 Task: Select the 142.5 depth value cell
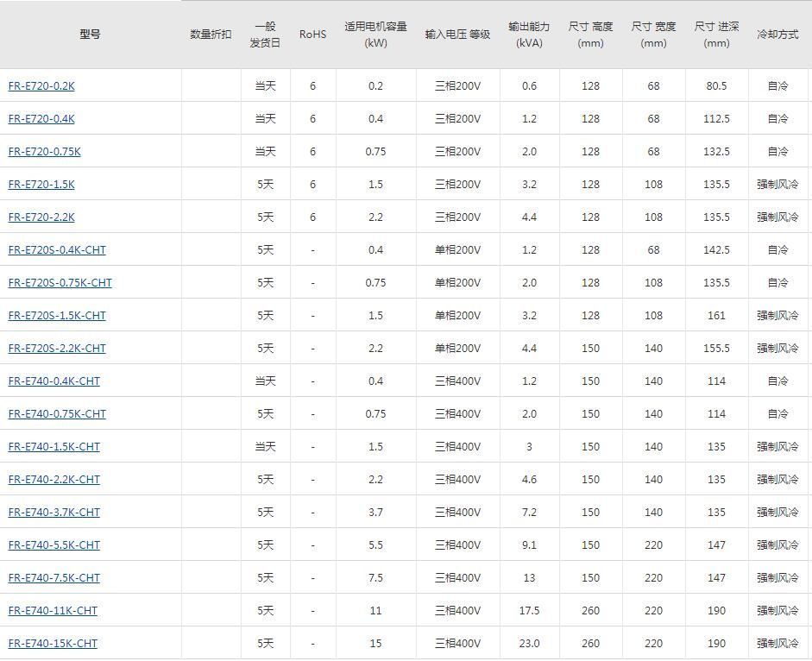[x=717, y=250]
